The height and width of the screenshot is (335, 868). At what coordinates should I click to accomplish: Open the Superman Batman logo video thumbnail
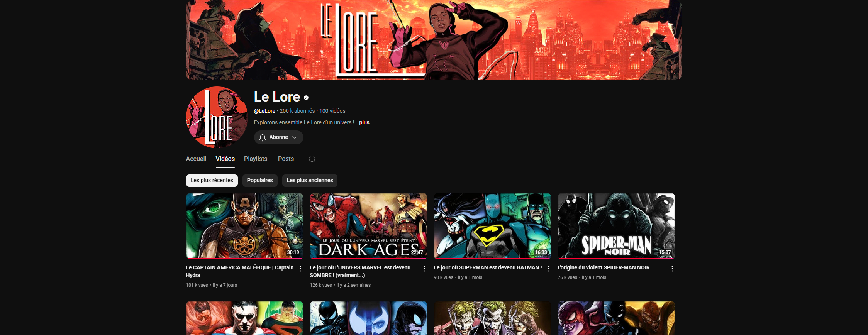click(492, 226)
